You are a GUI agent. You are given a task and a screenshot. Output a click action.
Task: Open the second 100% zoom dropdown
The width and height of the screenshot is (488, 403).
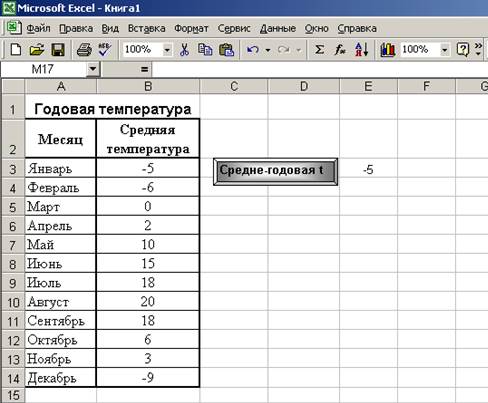pyautogui.click(x=444, y=50)
